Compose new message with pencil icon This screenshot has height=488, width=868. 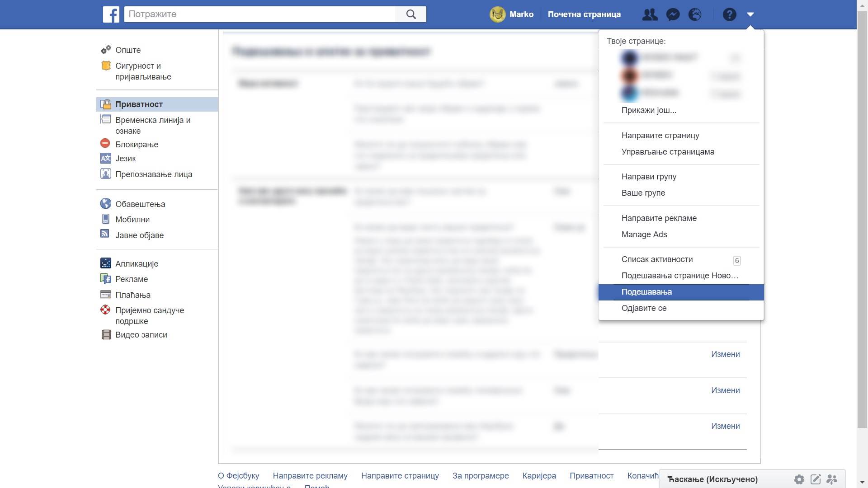(x=816, y=479)
